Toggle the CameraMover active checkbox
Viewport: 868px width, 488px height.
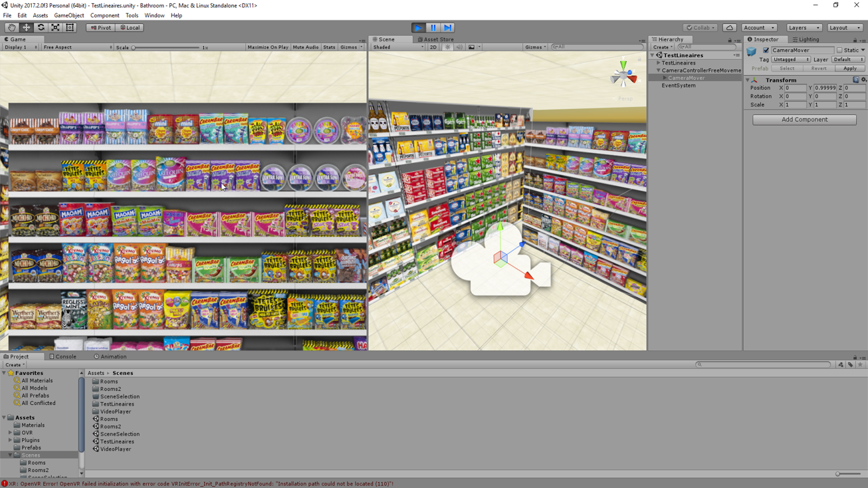(x=766, y=51)
